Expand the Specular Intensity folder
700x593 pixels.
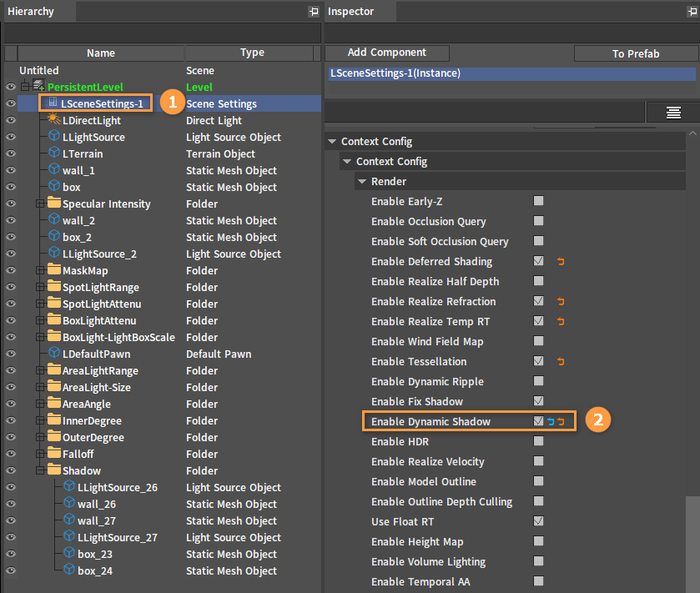(x=40, y=204)
